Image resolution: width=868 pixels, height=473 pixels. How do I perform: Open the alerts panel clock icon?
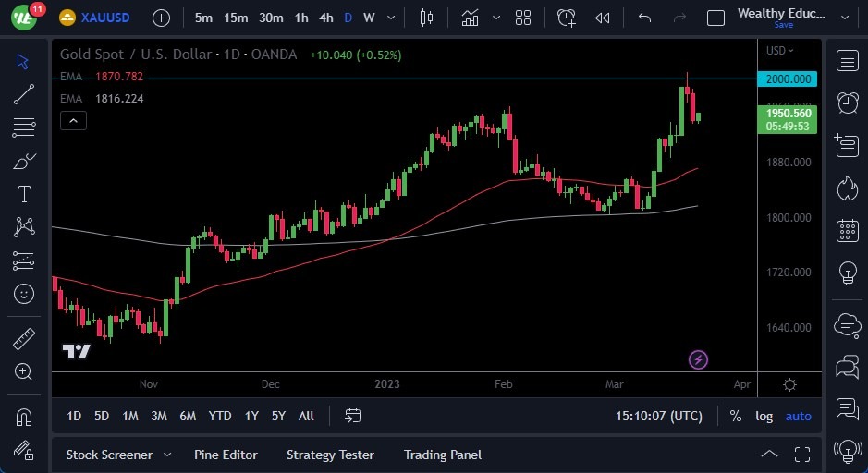[x=846, y=102]
